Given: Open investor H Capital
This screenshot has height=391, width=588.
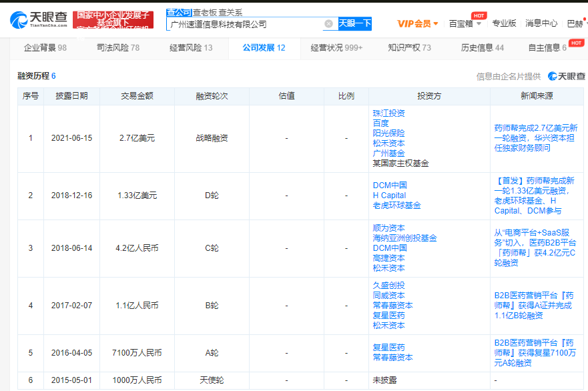Looking at the screenshot, I should (x=389, y=195).
